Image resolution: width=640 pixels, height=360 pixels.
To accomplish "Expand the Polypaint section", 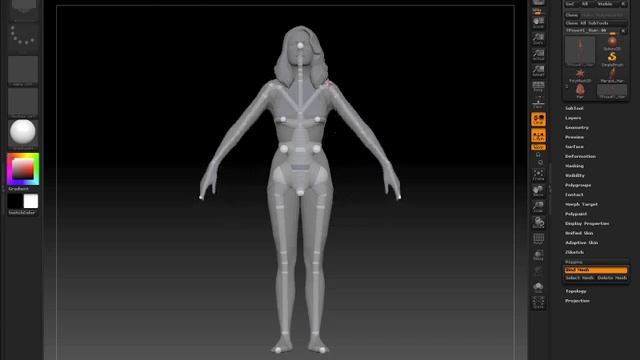I will click(x=576, y=214).
